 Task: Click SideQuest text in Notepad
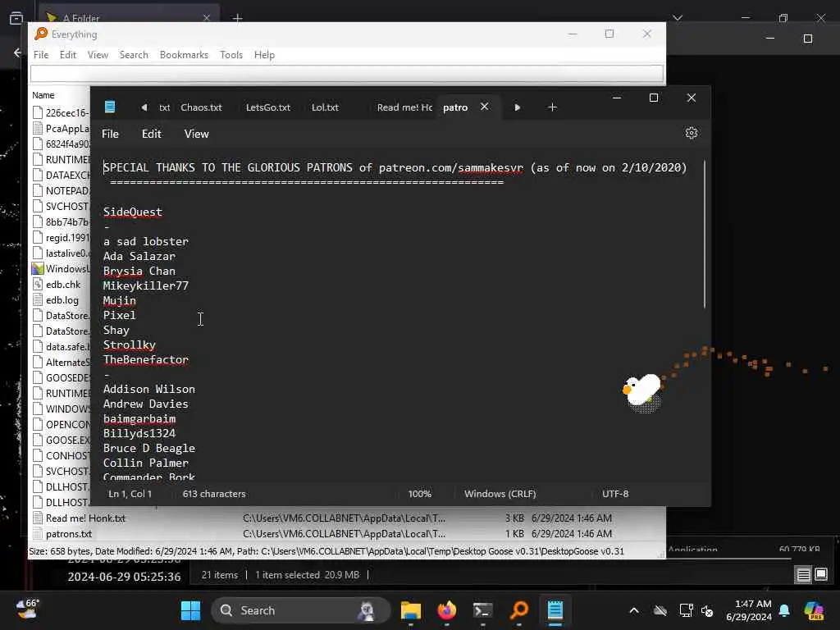click(x=132, y=212)
